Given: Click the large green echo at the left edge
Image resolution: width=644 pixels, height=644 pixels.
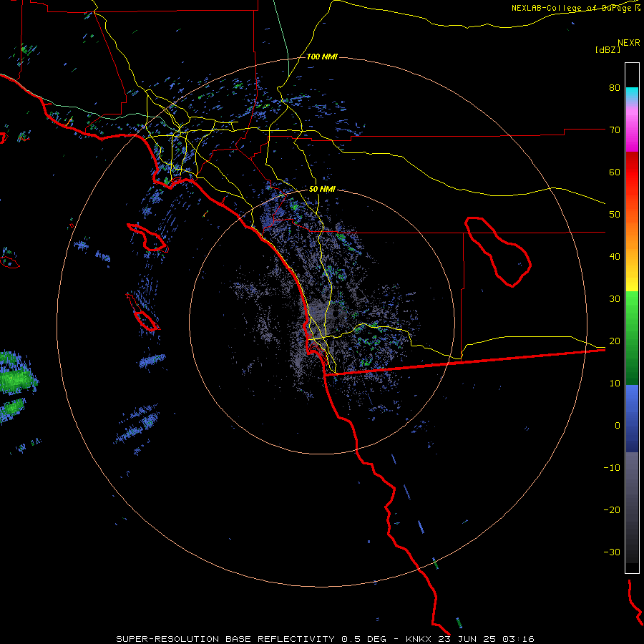Looking at the screenshot, I should pyautogui.click(x=16, y=380).
